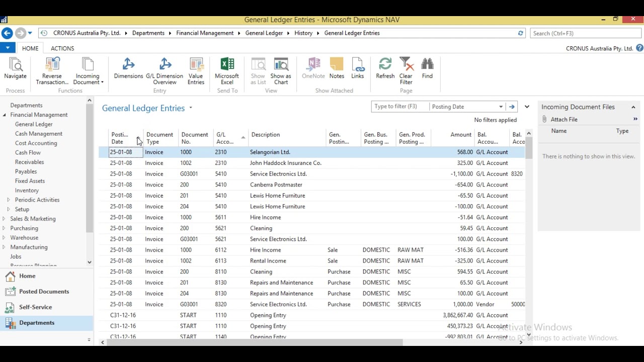The image size is (644, 362).
Task: Switch to the ACTIONS ribbon tab
Action: [62, 48]
